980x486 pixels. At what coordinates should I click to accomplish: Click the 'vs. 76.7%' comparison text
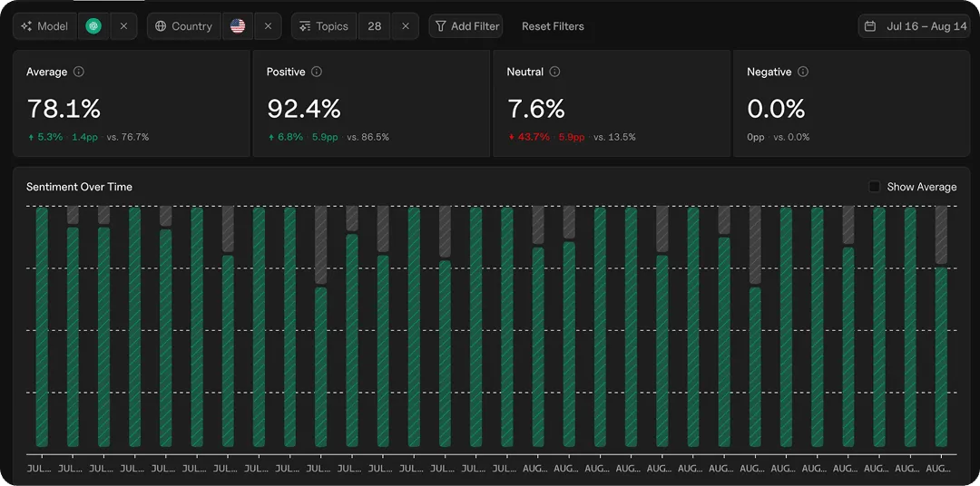tap(128, 137)
